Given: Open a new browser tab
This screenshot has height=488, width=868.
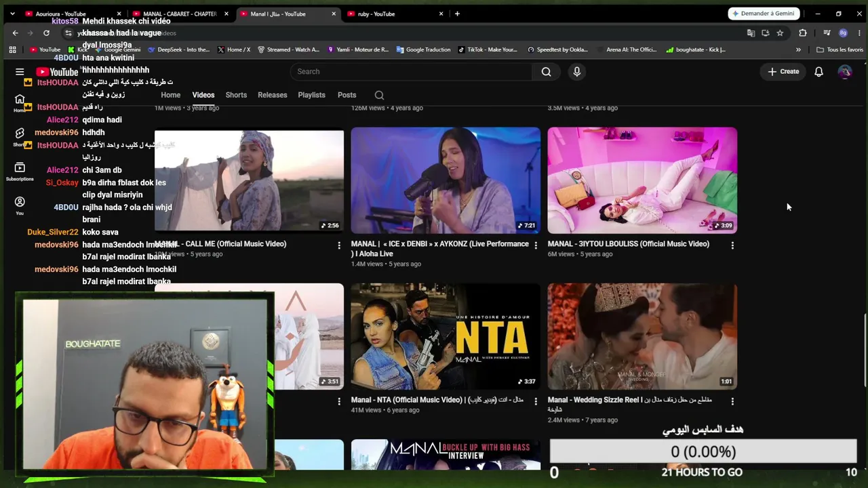Looking at the screenshot, I should (x=457, y=14).
